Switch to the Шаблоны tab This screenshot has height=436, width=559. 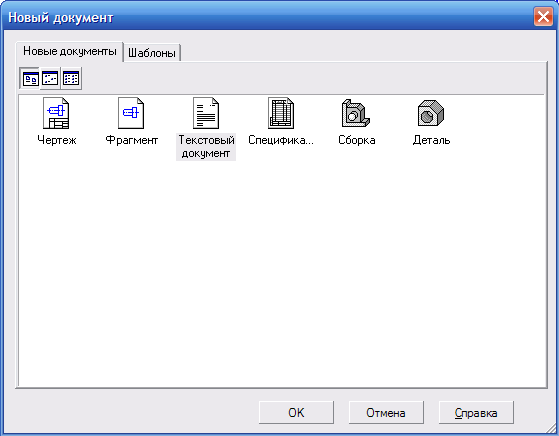[x=152, y=53]
